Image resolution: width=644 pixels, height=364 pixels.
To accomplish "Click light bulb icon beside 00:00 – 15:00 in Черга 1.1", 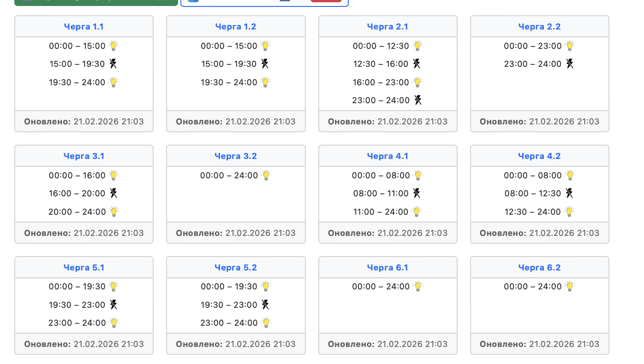I will coord(113,46).
